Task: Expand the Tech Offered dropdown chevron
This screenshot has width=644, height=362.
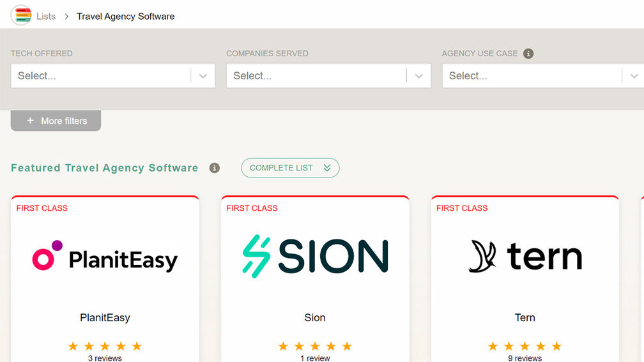Action: [x=203, y=76]
